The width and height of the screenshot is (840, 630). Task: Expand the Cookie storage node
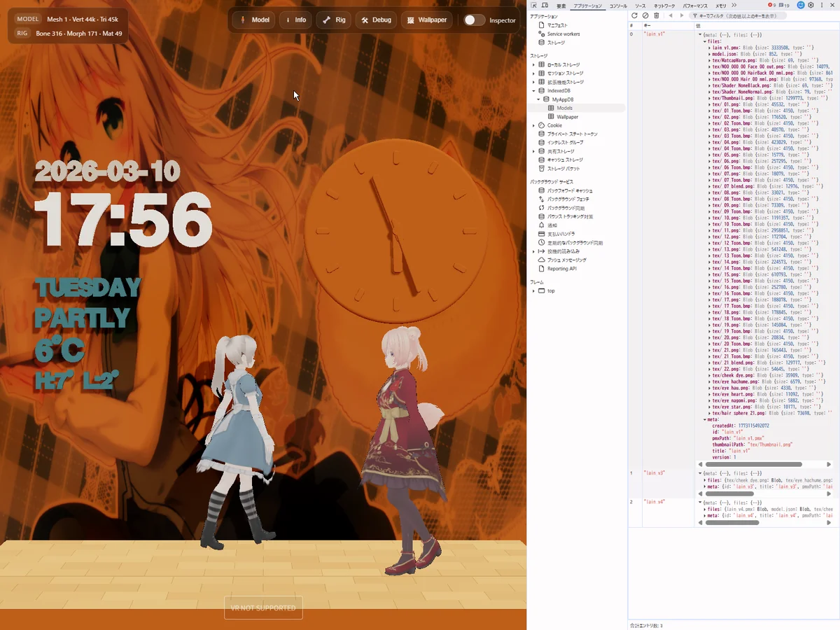533,125
